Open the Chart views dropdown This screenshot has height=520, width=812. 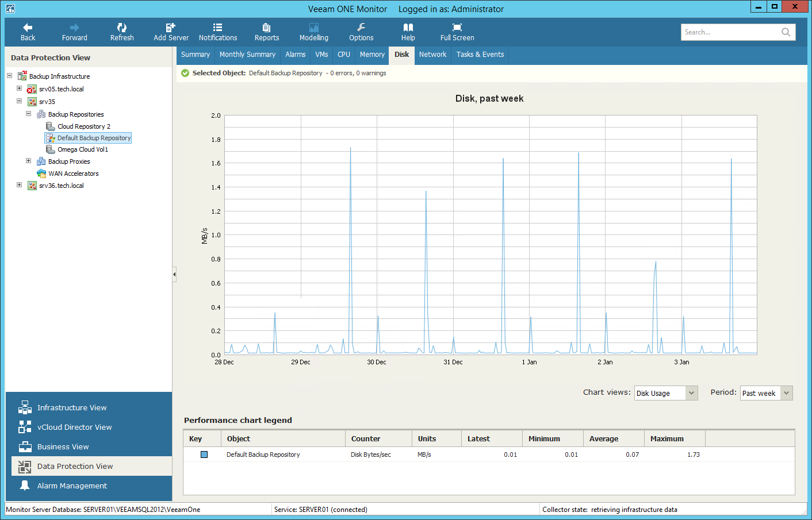[666, 393]
